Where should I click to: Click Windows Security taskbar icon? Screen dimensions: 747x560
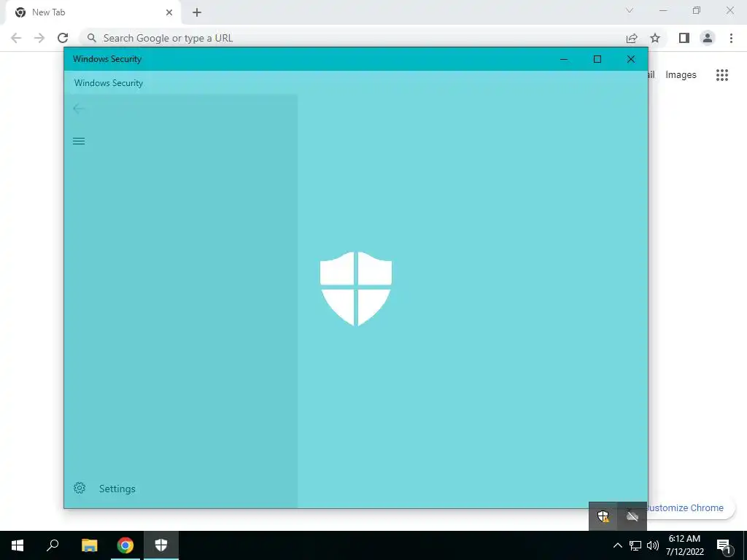pos(161,545)
